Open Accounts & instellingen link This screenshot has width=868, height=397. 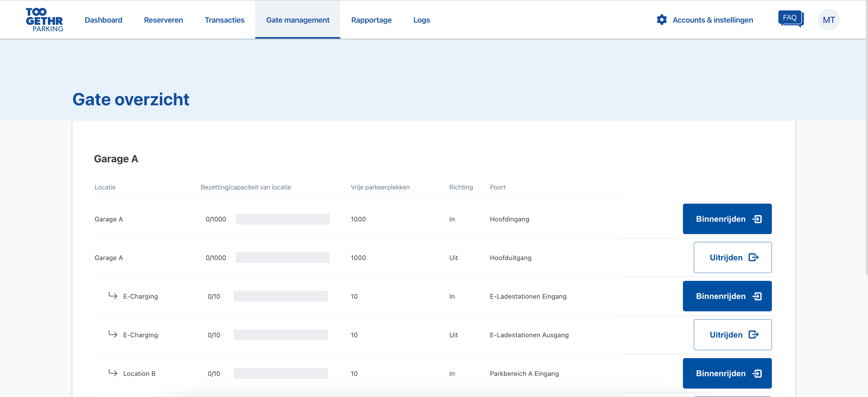713,20
